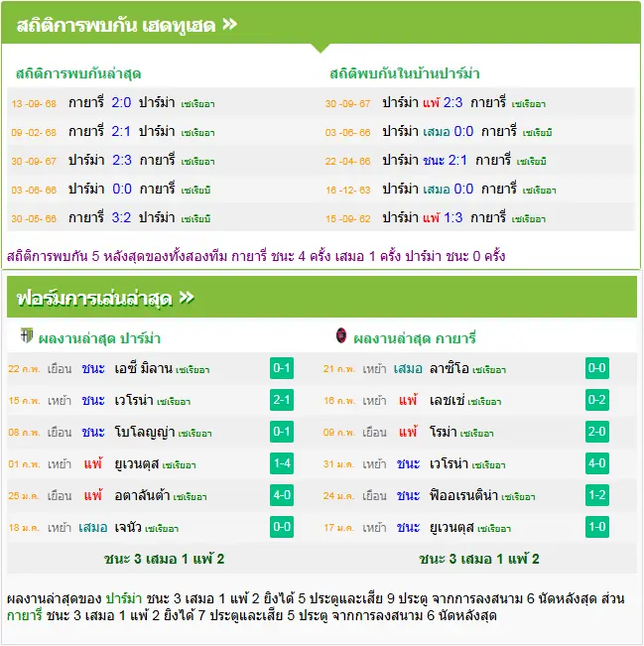The width and height of the screenshot is (644, 646).
Task: Click the 0-0 score badge for เจนัว
Action: pyautogui.click(x=282, y=527)
